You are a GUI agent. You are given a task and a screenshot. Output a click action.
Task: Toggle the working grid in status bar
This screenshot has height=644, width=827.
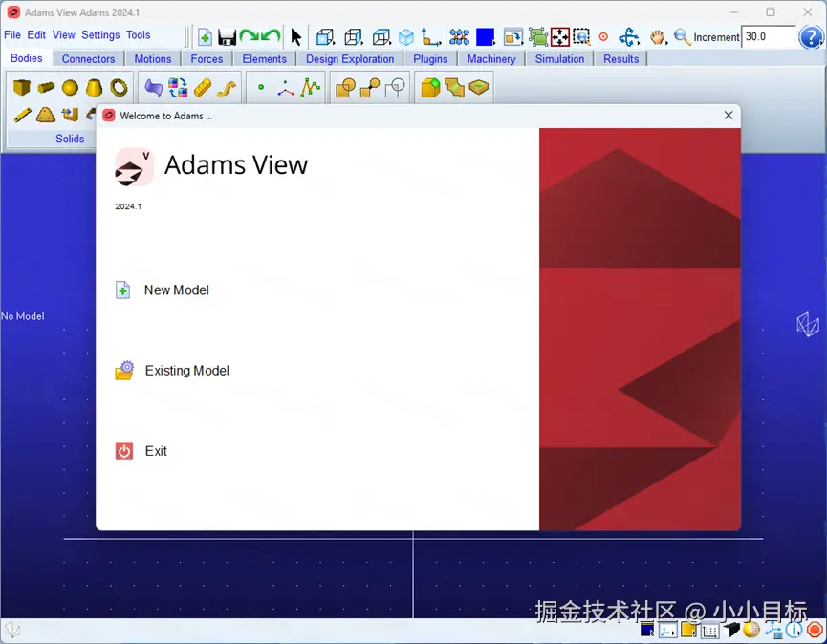click(710, 630)
